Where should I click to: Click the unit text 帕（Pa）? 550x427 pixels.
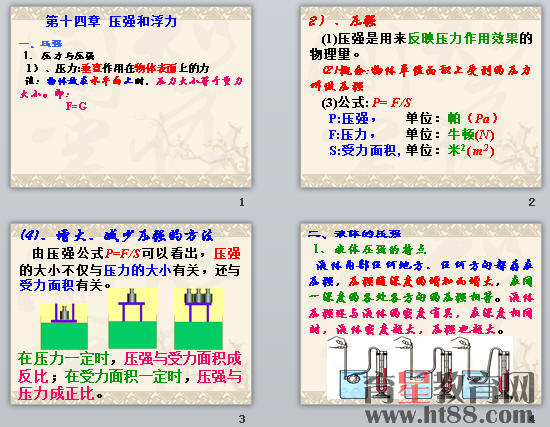pos(472,118)
